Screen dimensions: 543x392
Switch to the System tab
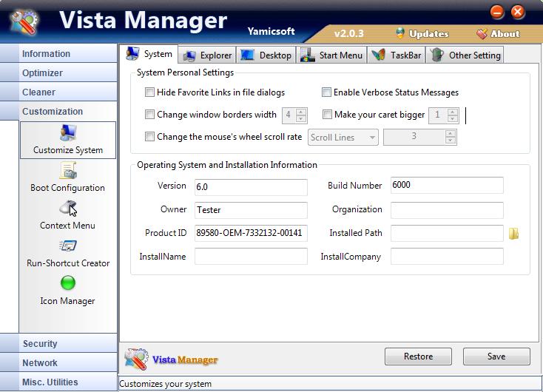[149, 54]
